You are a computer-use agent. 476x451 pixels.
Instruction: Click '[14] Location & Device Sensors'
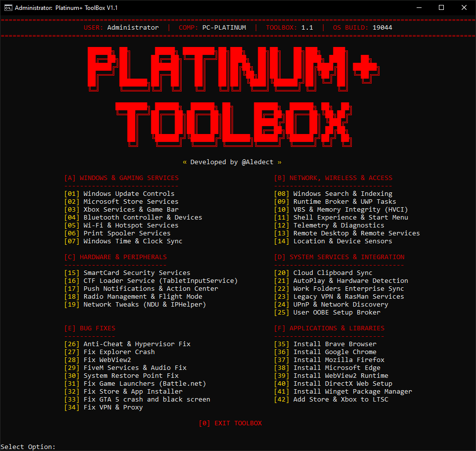(x=333, y=241)
